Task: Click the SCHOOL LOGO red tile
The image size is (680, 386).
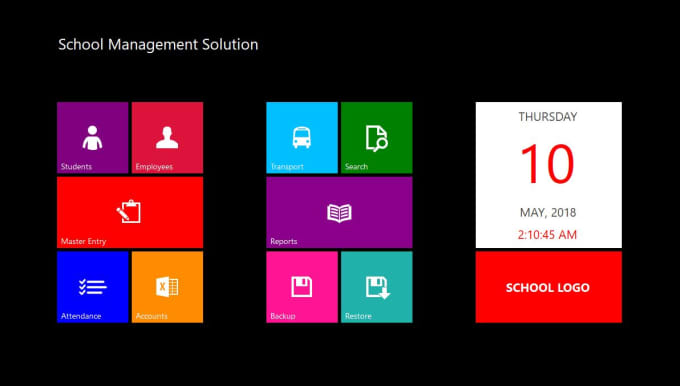Action: point(549,287)
